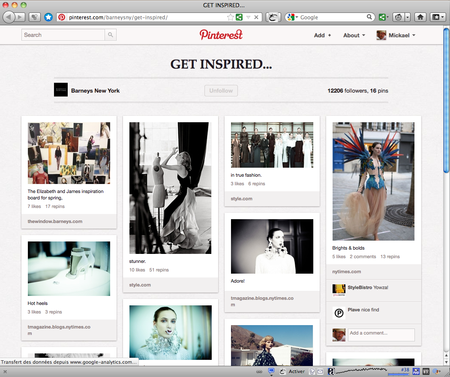
Task: Go forward with the browser Forward arrow
Action: 20,17
